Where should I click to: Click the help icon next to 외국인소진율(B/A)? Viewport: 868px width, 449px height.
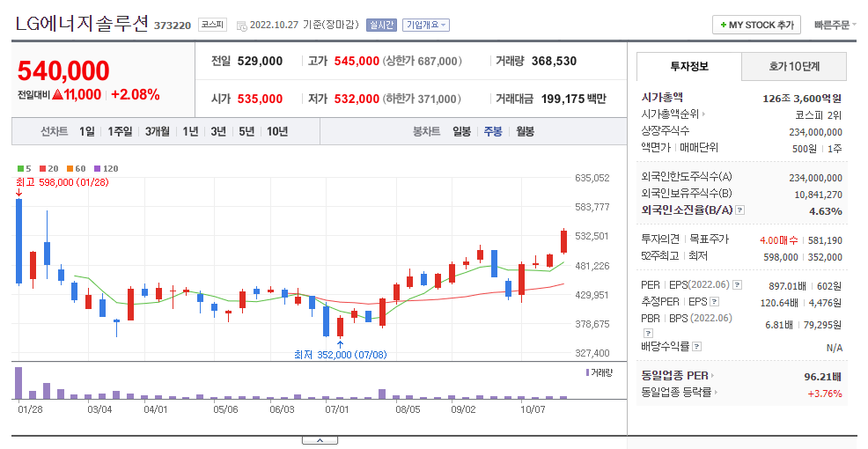pyautogui.click(x=739, y=210)
